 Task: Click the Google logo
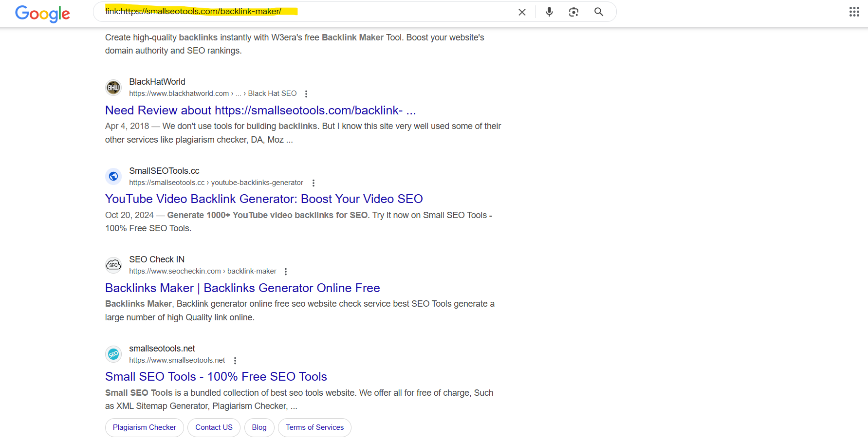click(42, 14)
